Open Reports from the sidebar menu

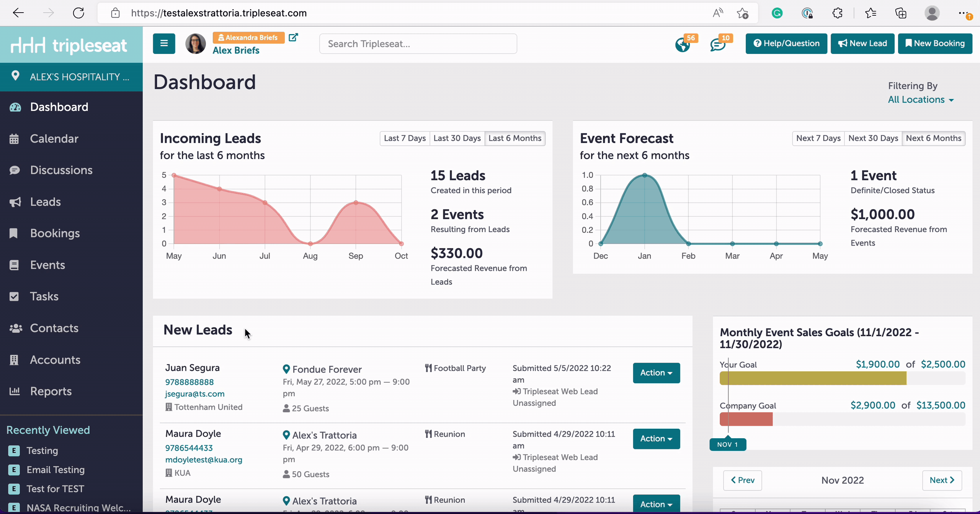51,391
